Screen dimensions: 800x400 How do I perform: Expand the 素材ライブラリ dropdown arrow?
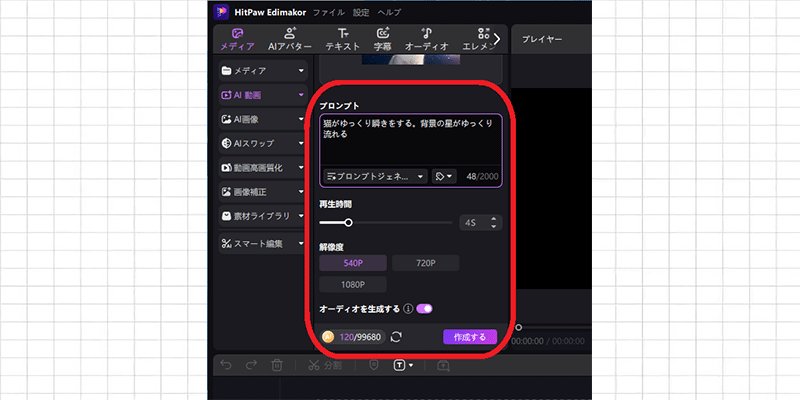click(301, 216)
